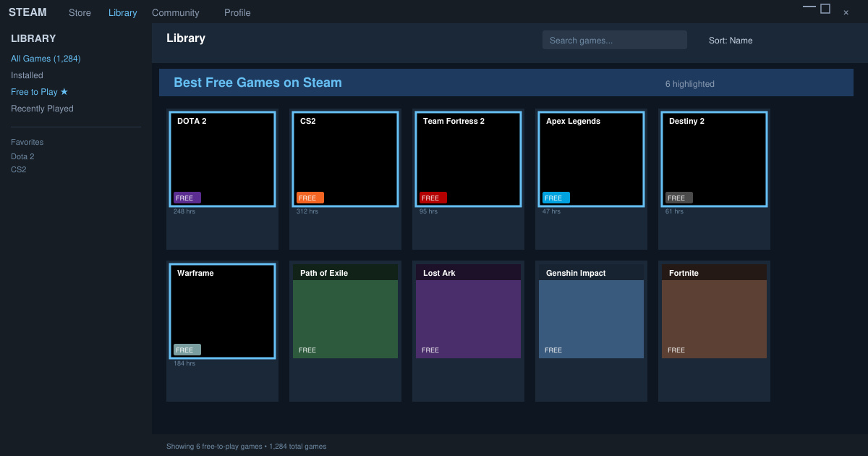Open the Community menu
Screen dimensions: 868x456
175,13
